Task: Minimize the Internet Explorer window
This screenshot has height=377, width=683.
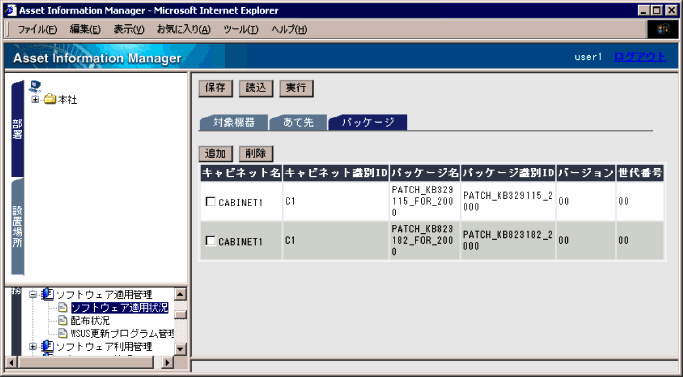Action: pyautogui.click(x=645, y=10)
